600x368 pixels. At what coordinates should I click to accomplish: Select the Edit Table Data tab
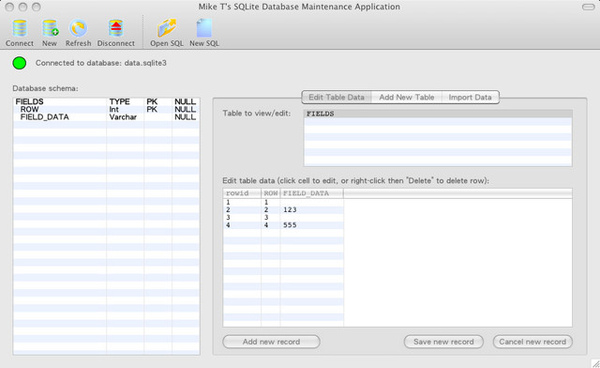(x=336, y=97)
